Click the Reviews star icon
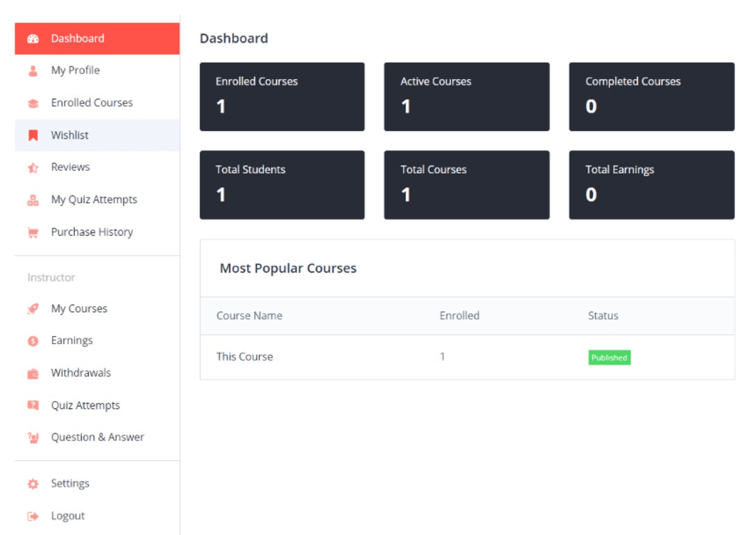 point(33,167)
